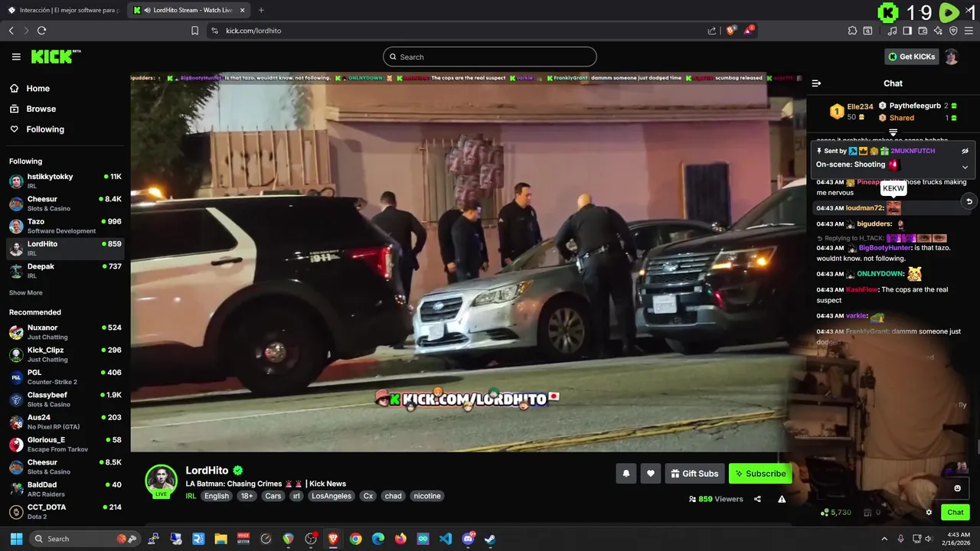
Task: Open the user profile avatar menu
Action: [x=951, y=57]
